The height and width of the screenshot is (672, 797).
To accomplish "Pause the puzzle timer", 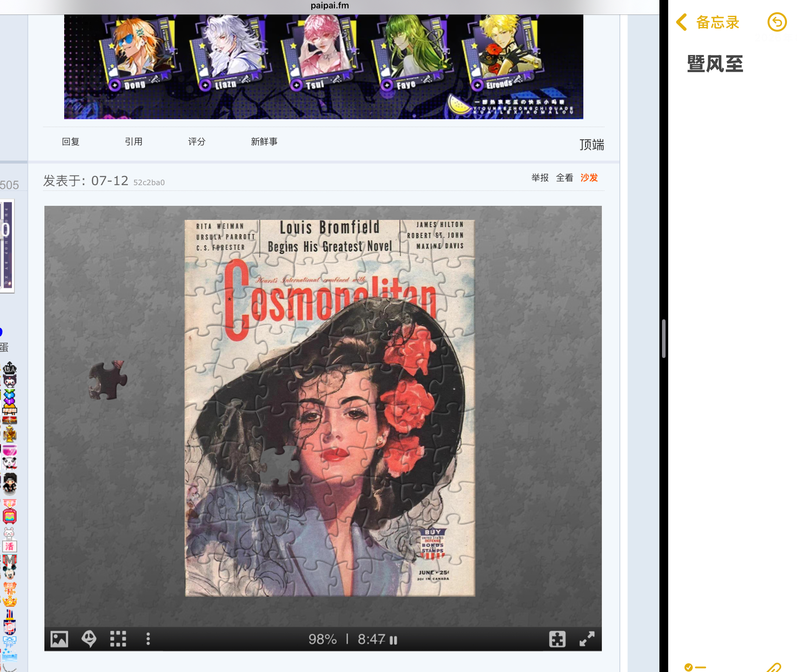I will (x=393, y=640).
